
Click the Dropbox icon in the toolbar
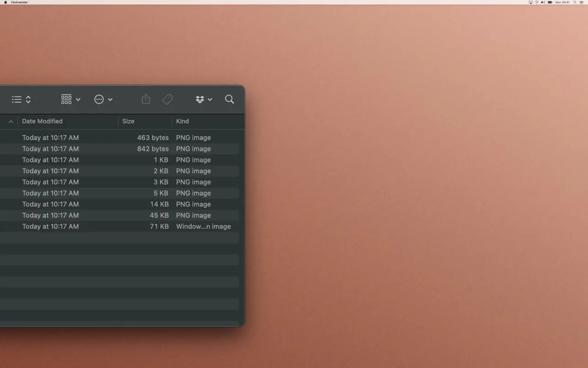coord(199,99)
